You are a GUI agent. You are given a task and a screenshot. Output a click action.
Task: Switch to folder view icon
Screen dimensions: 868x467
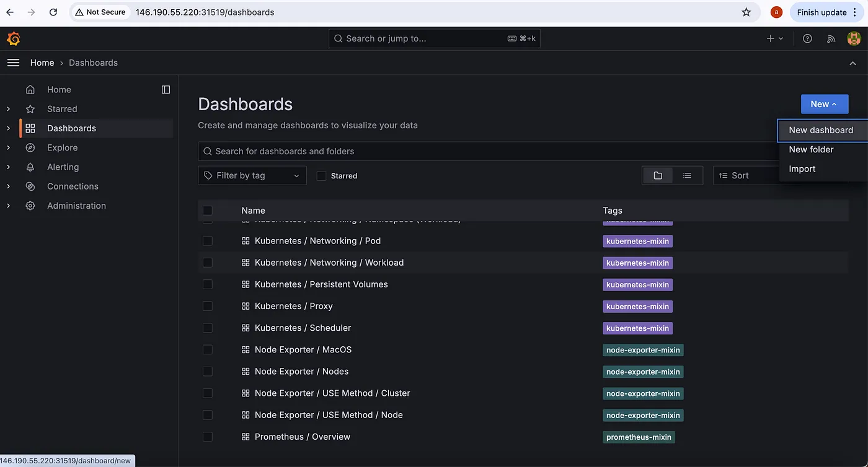point(658,175)
